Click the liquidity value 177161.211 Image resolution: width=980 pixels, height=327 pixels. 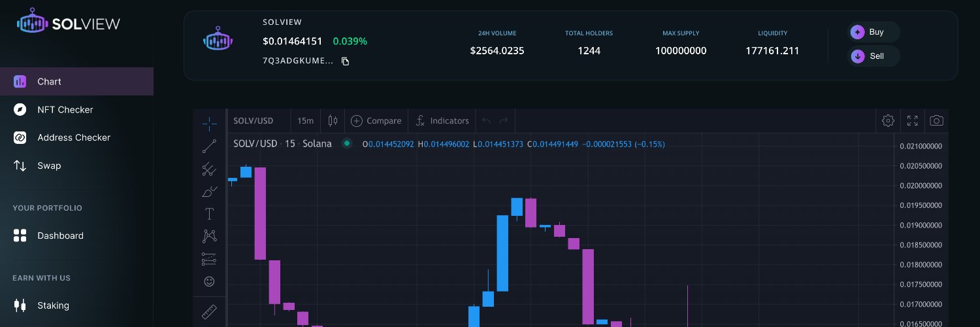772,50
